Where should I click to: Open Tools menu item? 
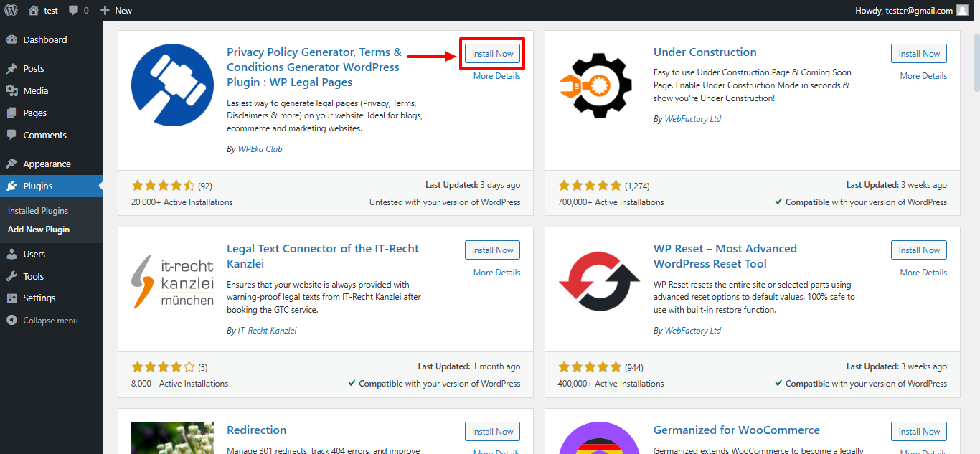52,276
